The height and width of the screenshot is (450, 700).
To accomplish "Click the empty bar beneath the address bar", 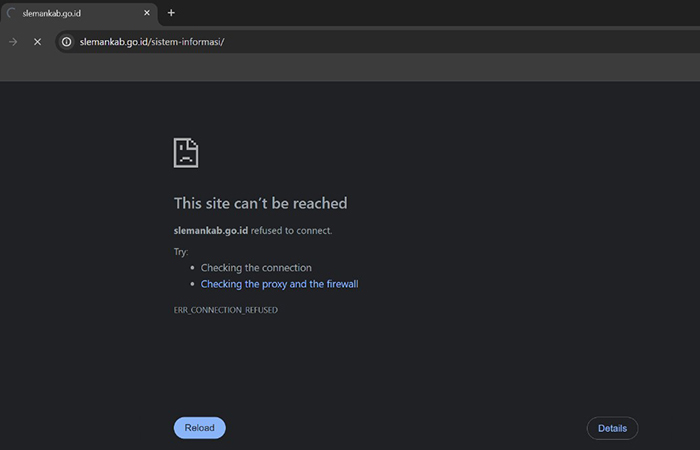I will (350, 68).
